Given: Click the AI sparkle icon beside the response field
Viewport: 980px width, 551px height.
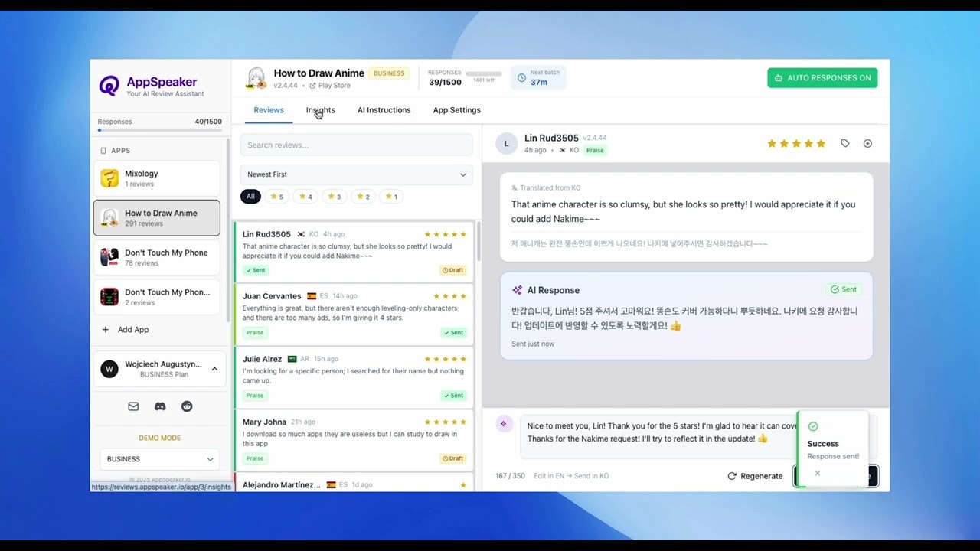Looking at the screenshot, I should pyautogui.click(x=504, y=423).
